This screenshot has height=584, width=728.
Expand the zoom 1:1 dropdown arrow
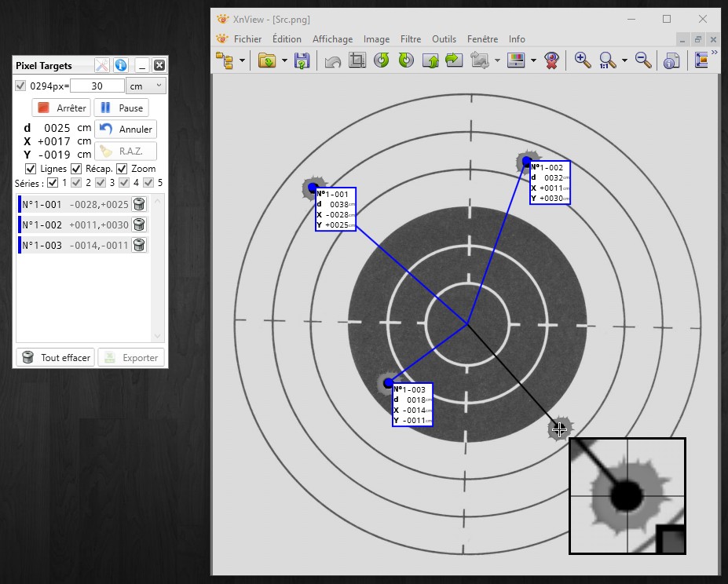[624, 60]
